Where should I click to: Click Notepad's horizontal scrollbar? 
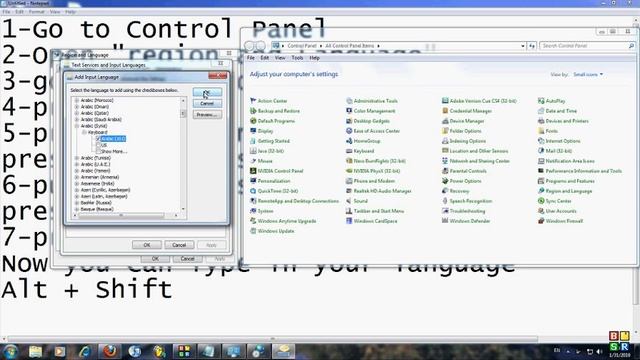pos(273,339)
